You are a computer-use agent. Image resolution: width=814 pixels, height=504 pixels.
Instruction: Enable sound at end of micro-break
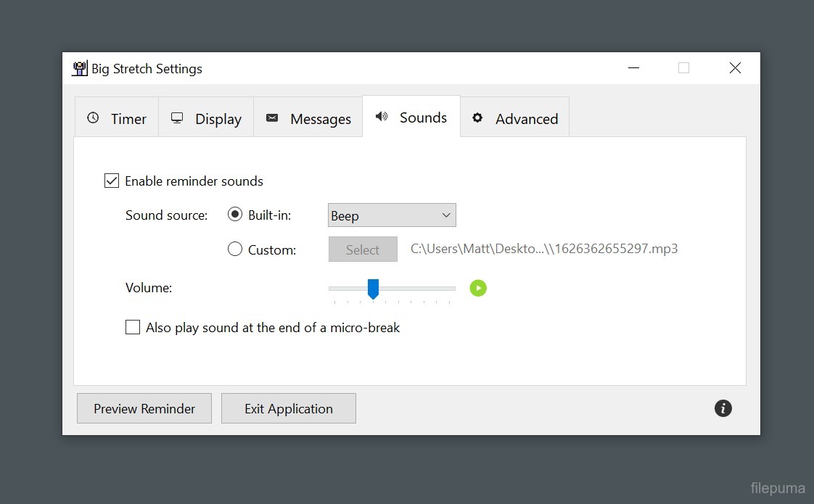point(133,328)
